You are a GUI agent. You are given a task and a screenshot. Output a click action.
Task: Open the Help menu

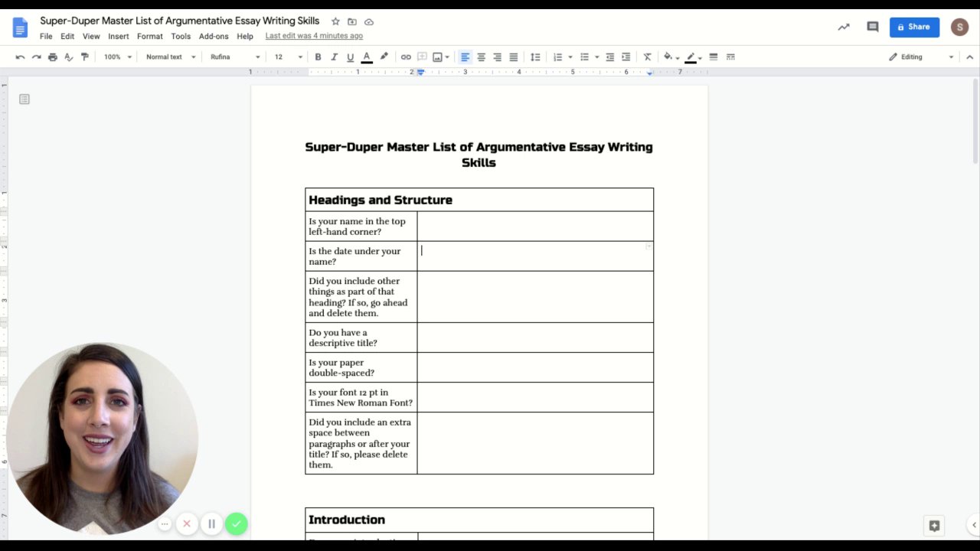pos(245,36)
